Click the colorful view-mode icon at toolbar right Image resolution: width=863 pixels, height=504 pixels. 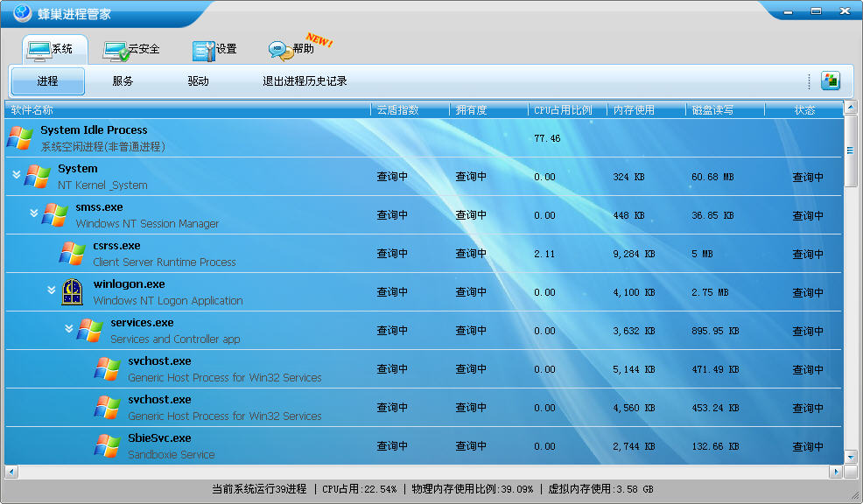831,80
